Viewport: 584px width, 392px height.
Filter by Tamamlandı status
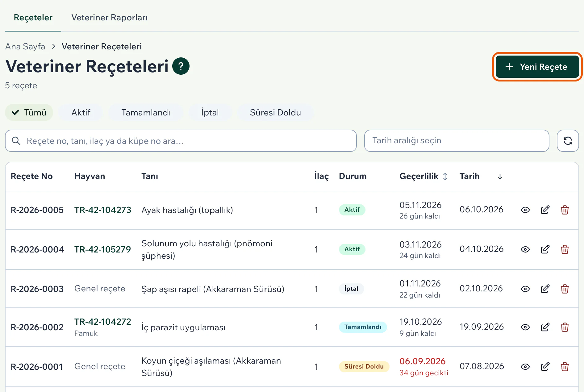pos(146,112)
